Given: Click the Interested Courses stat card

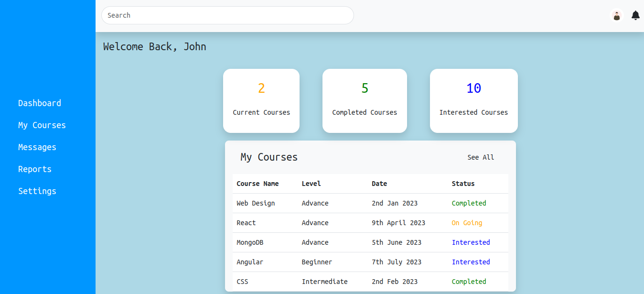Looking at the screenshot, I should pyautogui.click(x=473, y=101).
